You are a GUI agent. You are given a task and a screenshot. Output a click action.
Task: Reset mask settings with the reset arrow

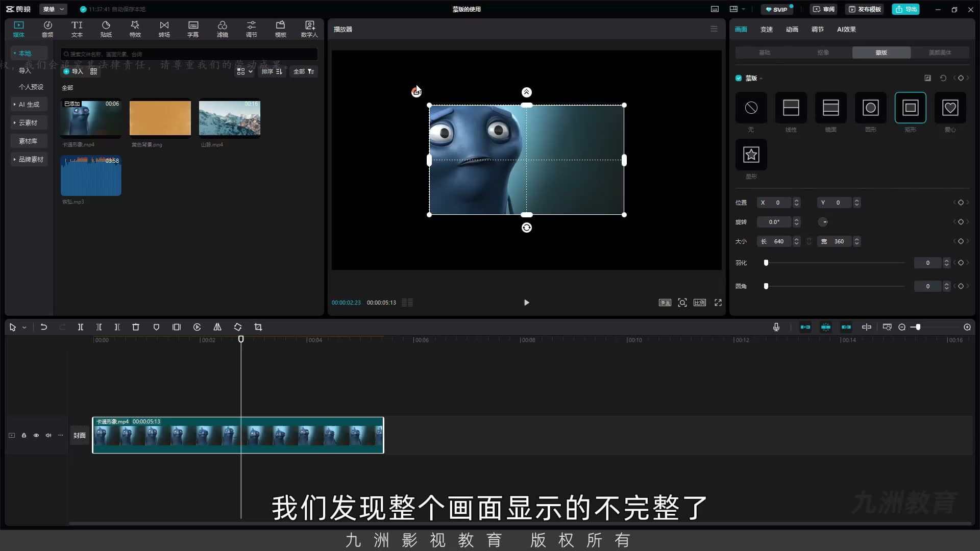tap(943, 78)
